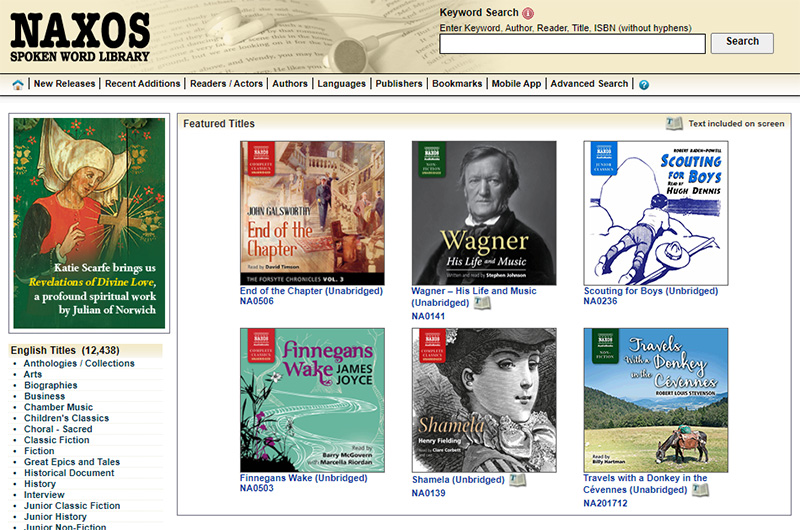Click the home icon in navigation bar
This screenshot has width=800, height=530.
18,84
